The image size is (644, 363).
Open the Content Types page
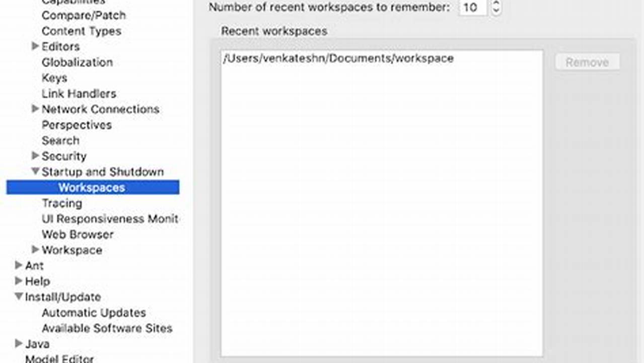[81, 31]
